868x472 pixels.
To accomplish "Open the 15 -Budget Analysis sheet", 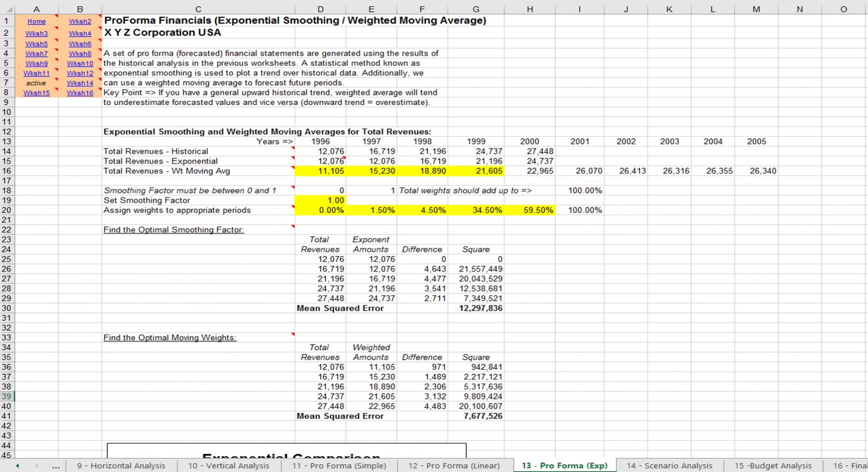I will [x=773, y=466].
